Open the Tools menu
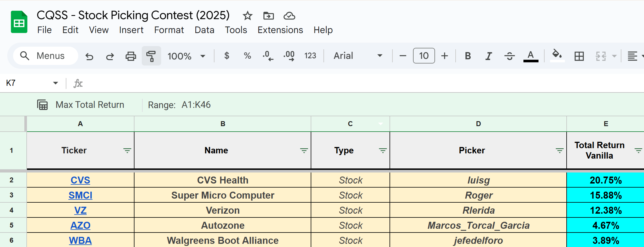Screen dimensions: 644x247 (236, 30)
